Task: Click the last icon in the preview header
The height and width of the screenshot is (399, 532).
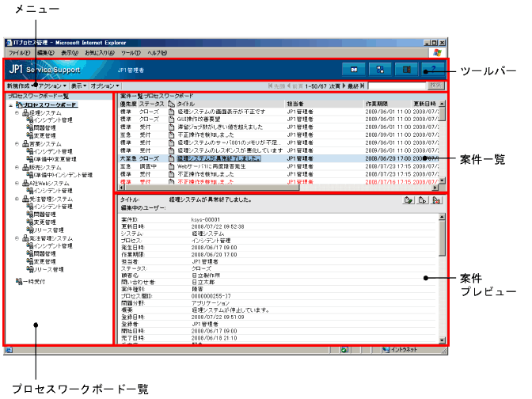Action: tap(437, 202)
